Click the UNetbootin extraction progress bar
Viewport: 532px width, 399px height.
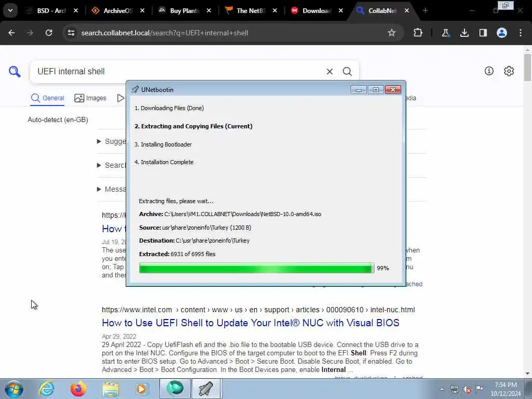click(257, 268)
